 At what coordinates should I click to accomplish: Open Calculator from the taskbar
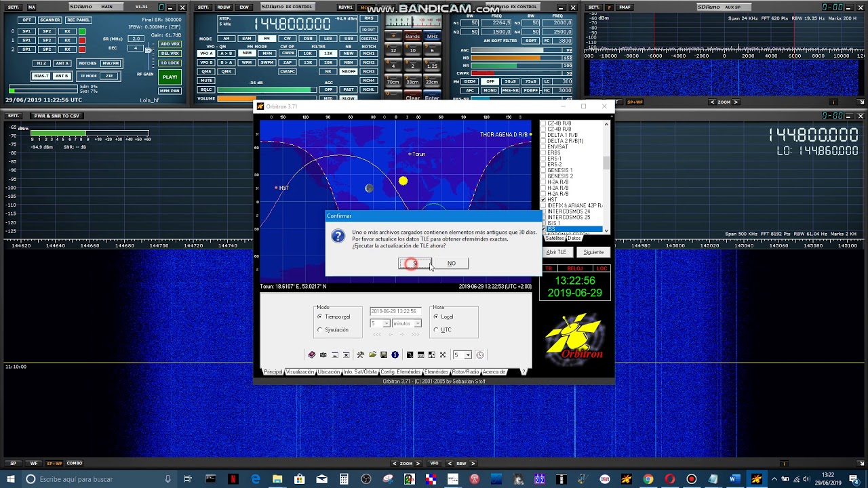(344, 479)
